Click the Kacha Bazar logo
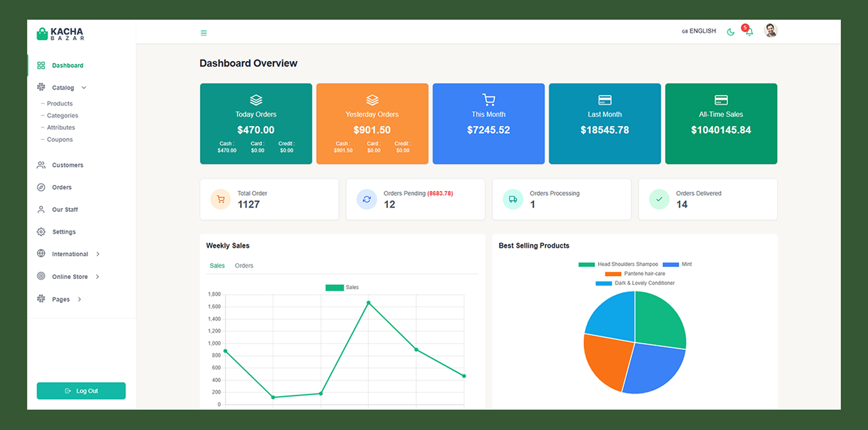 [x=61, y=34]
